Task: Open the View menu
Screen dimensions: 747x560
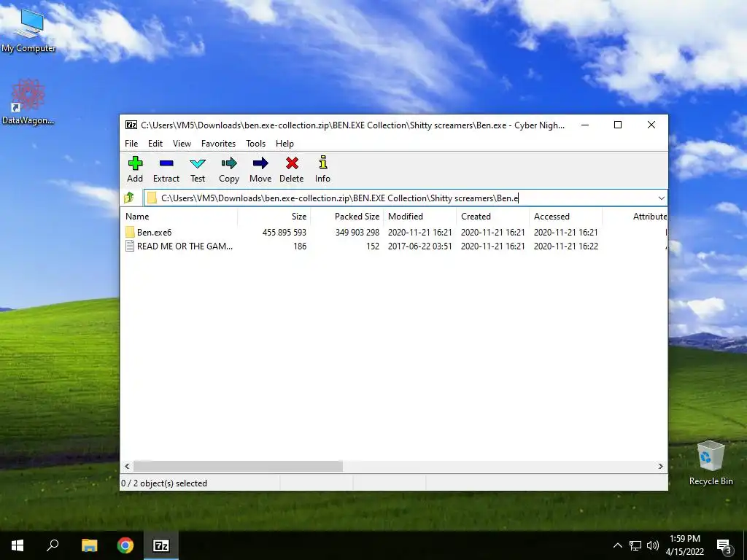Action: 182,144
